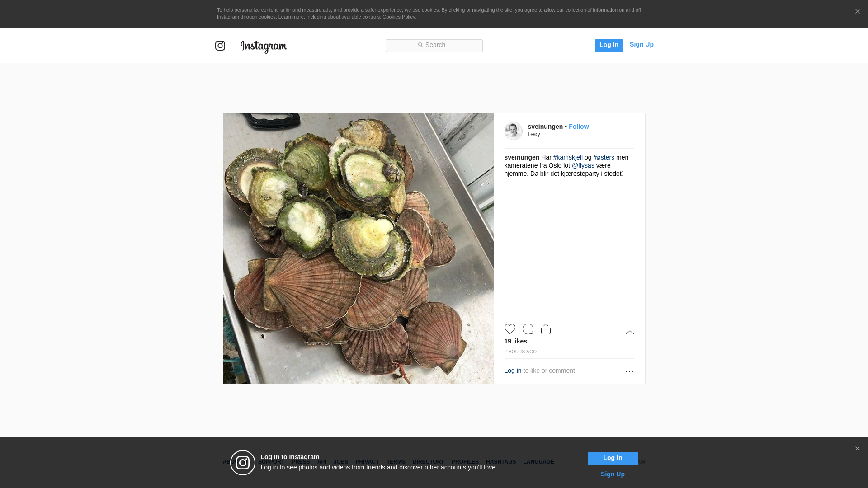Open more options three-dot menu
This screenshot has width=868, height=488.
pyautogui.click(x=629, y=371)
